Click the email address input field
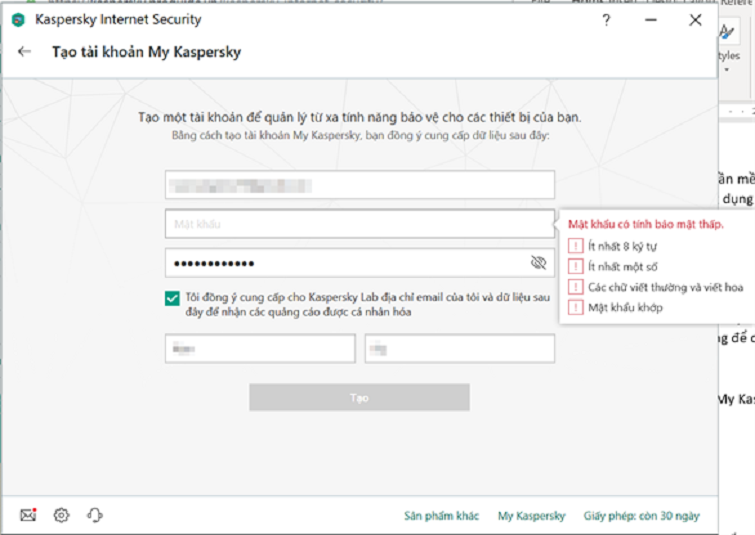 click(360, 184)
